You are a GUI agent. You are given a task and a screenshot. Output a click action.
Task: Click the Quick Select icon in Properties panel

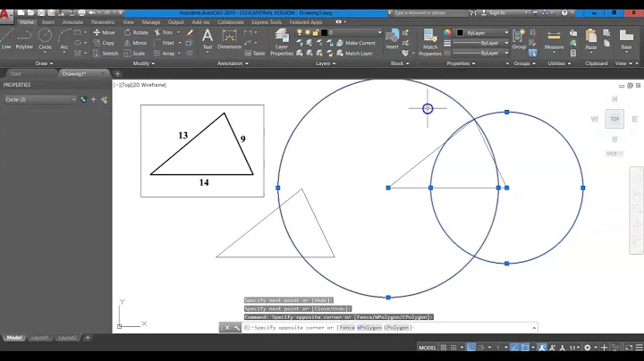[104, 100]
